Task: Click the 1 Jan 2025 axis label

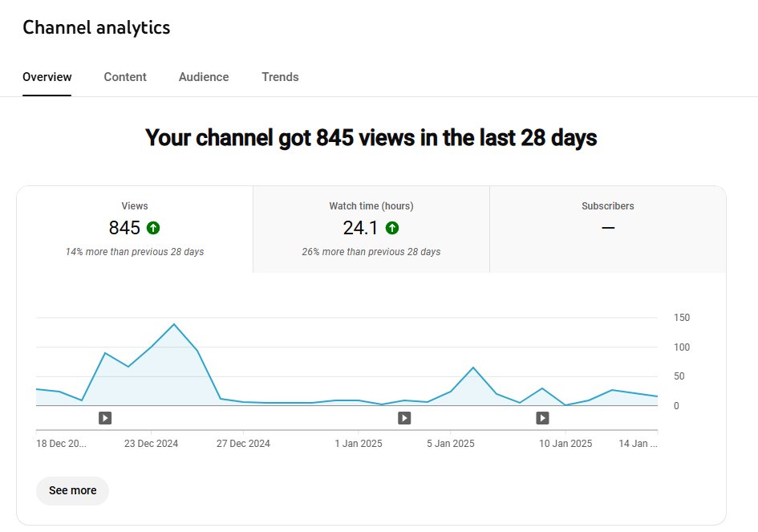Action: click(x=359, y=444)
